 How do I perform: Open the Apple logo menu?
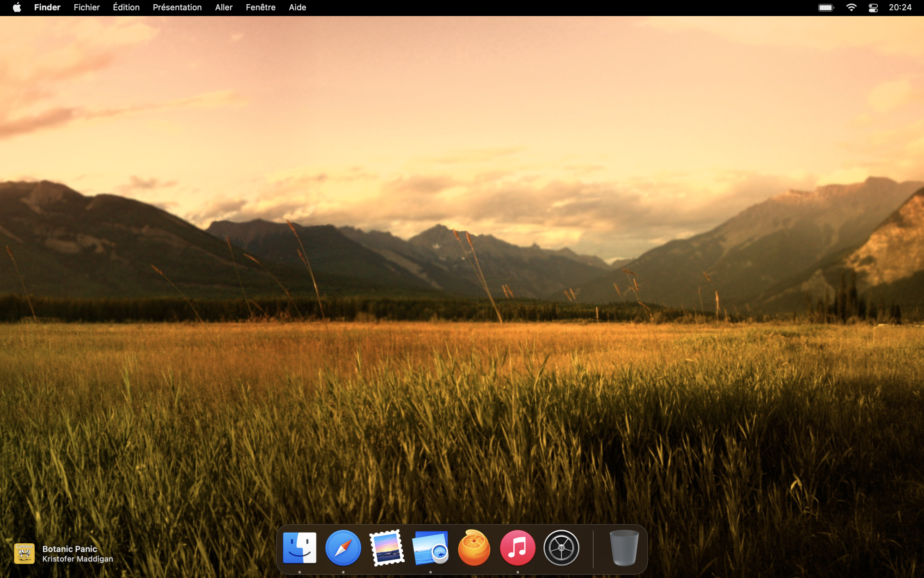tap(17, 7)
